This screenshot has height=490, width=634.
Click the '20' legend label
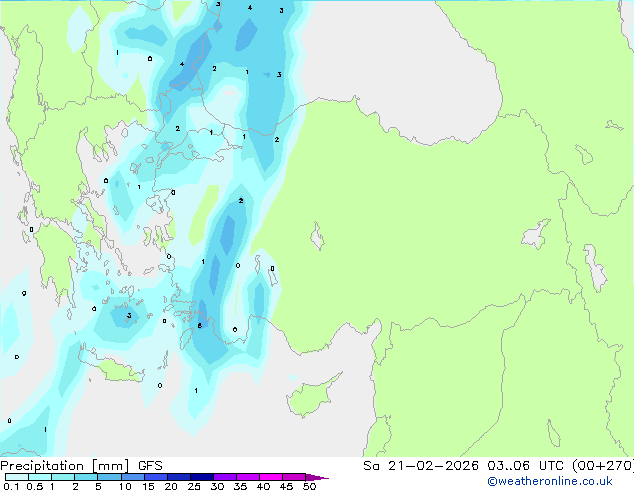[171, 486]
